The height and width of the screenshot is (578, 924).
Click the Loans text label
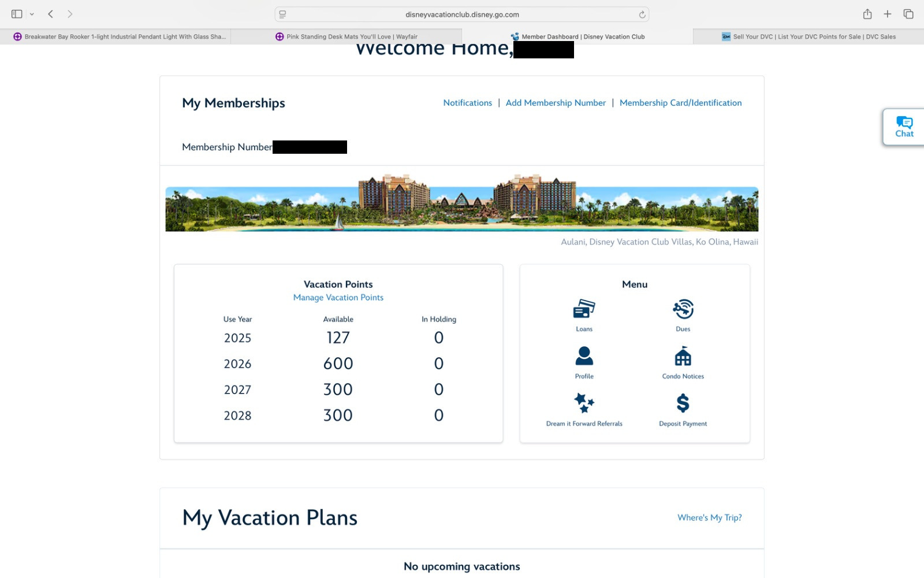[584, 329]
